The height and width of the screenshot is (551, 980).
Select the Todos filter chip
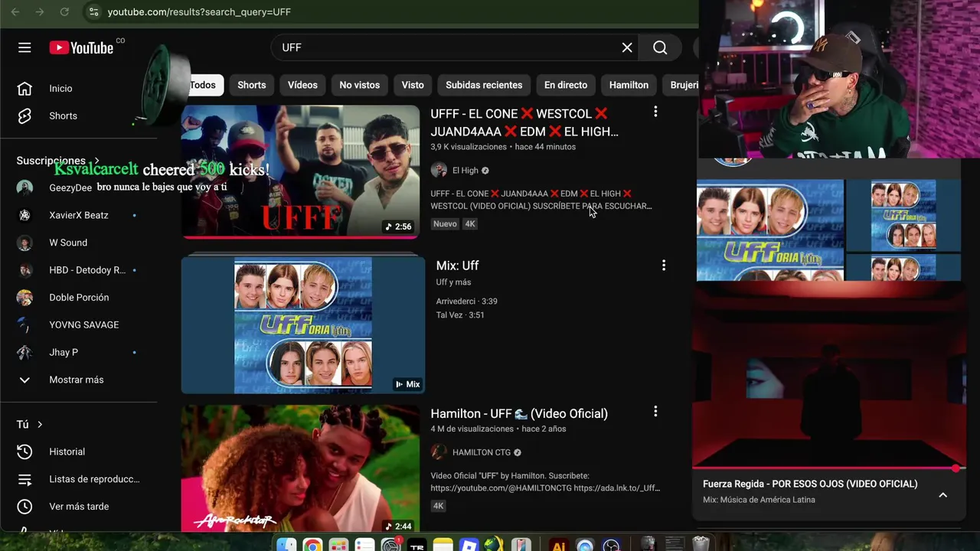pyautogui.click(x=203, y=85)
